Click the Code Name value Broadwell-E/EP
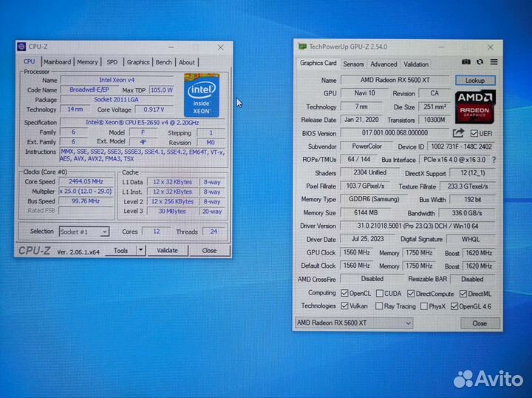 89,90
